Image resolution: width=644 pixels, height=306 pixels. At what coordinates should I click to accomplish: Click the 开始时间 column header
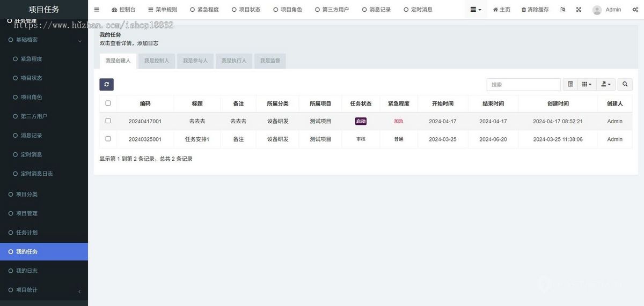click(x=443, y=103)
